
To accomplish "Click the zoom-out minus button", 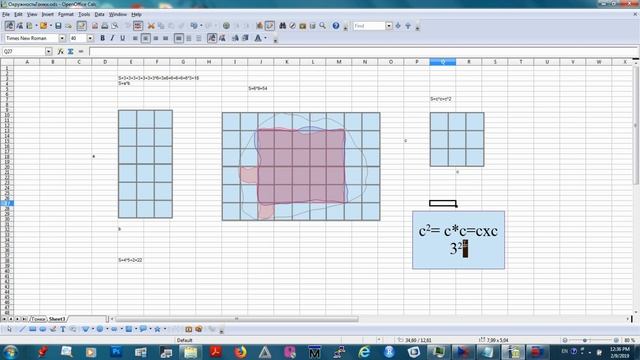I will tap(565, 340).
